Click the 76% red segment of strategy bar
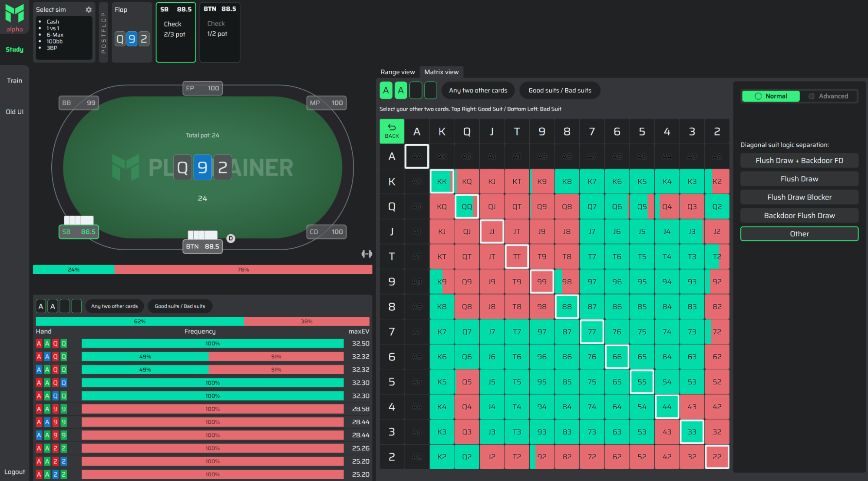The height and width of the screenshot is (481, 868). click(243, 270)
